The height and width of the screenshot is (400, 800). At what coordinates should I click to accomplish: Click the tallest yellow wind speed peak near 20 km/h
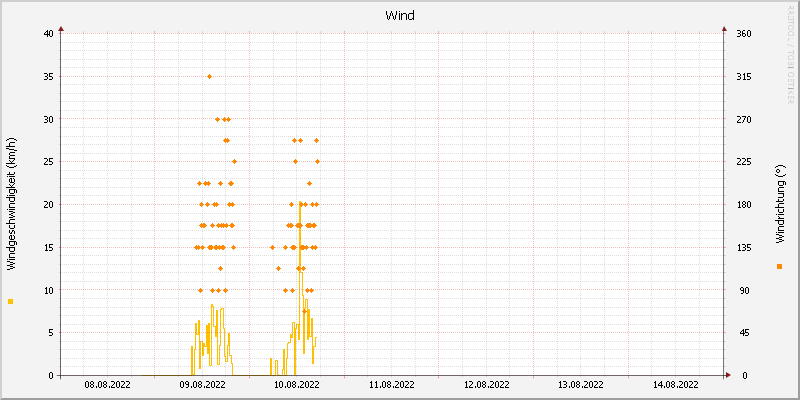click(x=300, y=204)
